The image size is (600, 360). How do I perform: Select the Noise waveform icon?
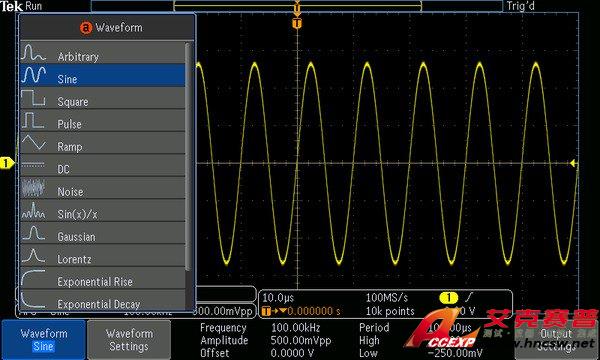click(x=33, y=188)
